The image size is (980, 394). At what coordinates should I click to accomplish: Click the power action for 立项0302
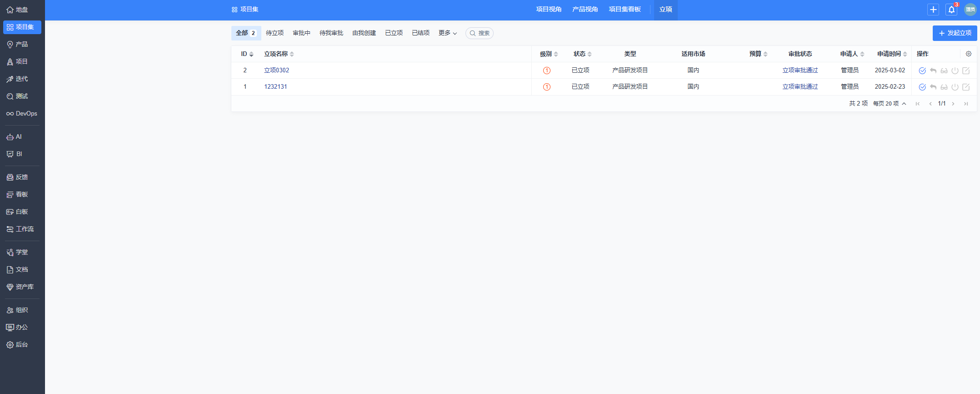pyautogui.click(x=955, y=71)
